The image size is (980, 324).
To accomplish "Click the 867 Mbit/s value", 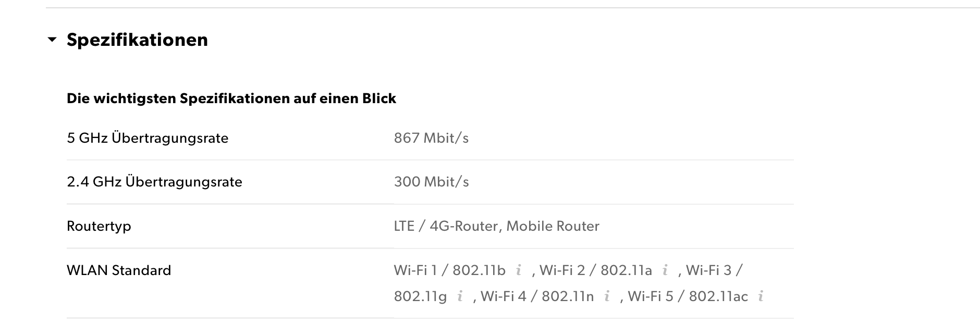I will [x=431, y=138].
